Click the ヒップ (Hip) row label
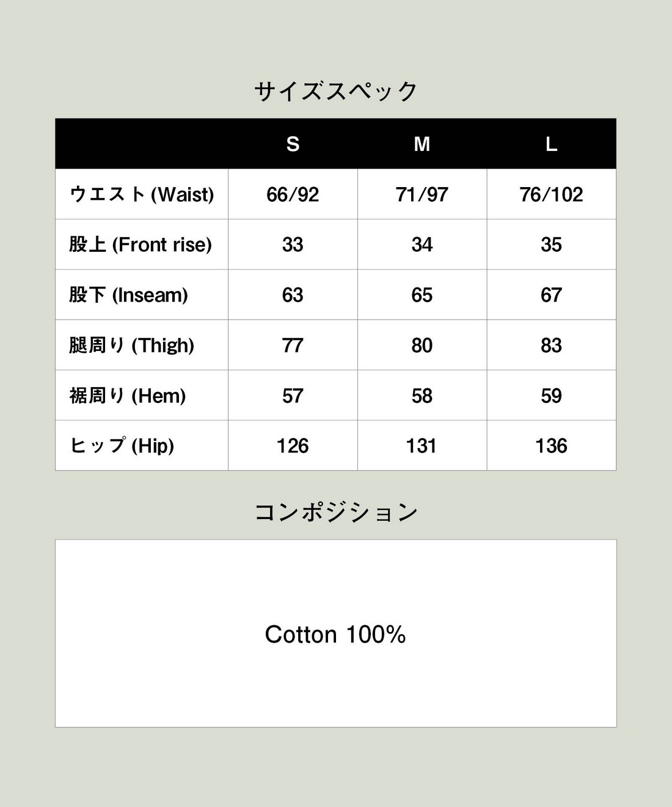Viewport: 672px width, 807px height. tap(122, 446)
